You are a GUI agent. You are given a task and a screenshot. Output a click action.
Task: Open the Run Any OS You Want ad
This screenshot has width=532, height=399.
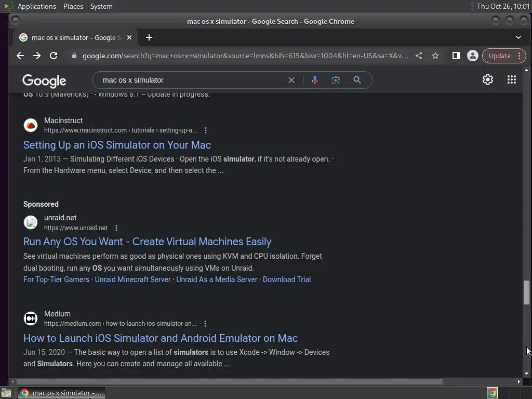pos(147,242)
